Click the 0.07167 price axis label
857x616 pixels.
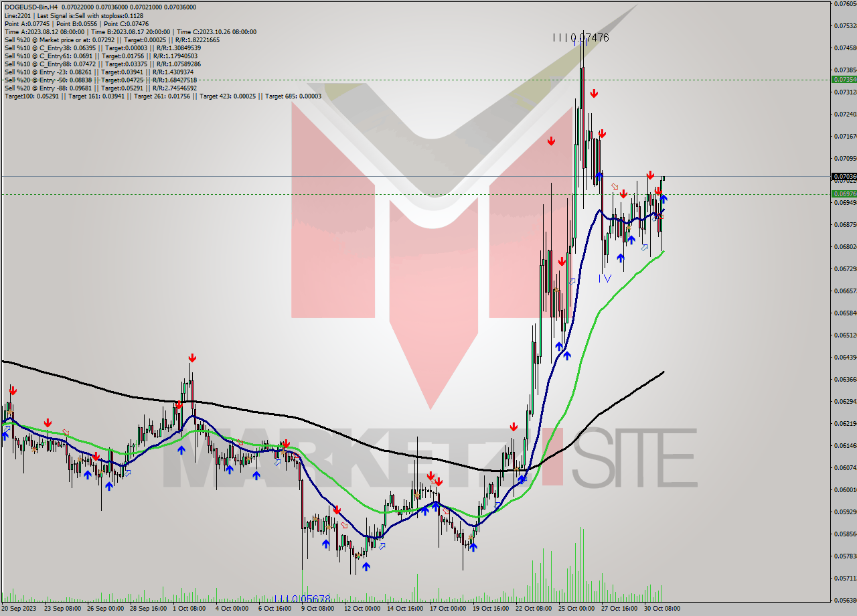point(845,137)
